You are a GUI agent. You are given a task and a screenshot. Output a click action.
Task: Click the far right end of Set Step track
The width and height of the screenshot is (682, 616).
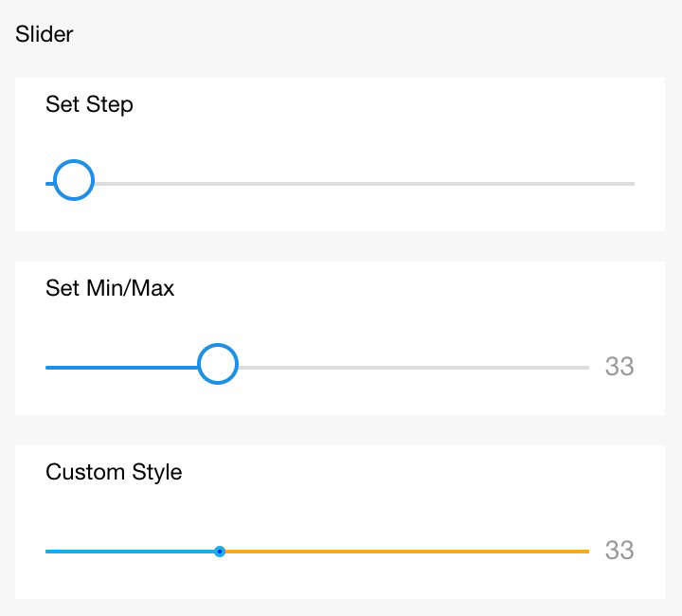point(631,183)
